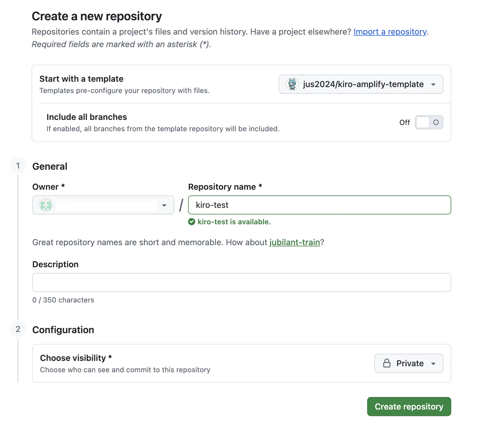Click the step 2 Configuration circle
This screenshot has height=448, width=484.
pyautogui.click(x=18, y=329)
